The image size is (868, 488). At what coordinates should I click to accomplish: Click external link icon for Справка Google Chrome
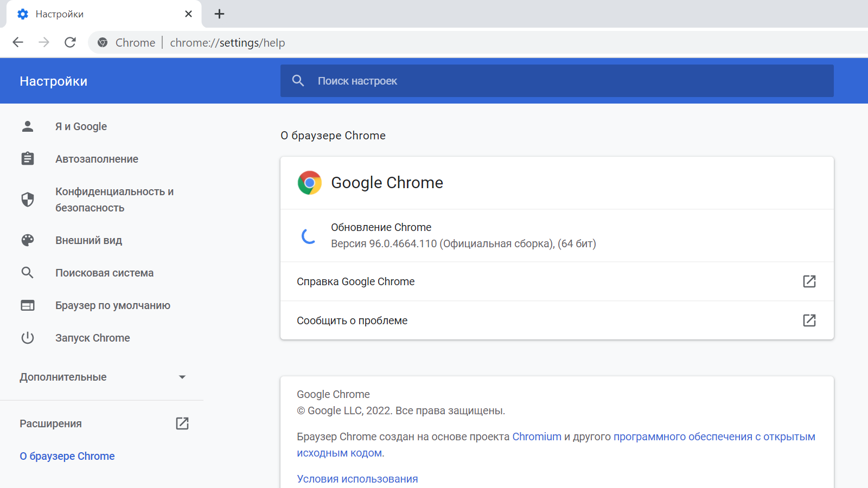809,281
